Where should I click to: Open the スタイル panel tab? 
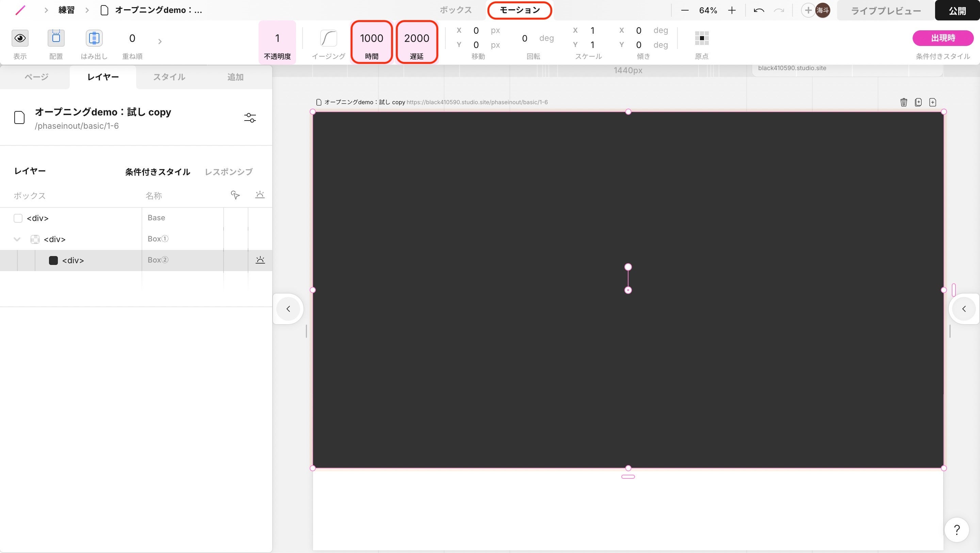(169, 77)
